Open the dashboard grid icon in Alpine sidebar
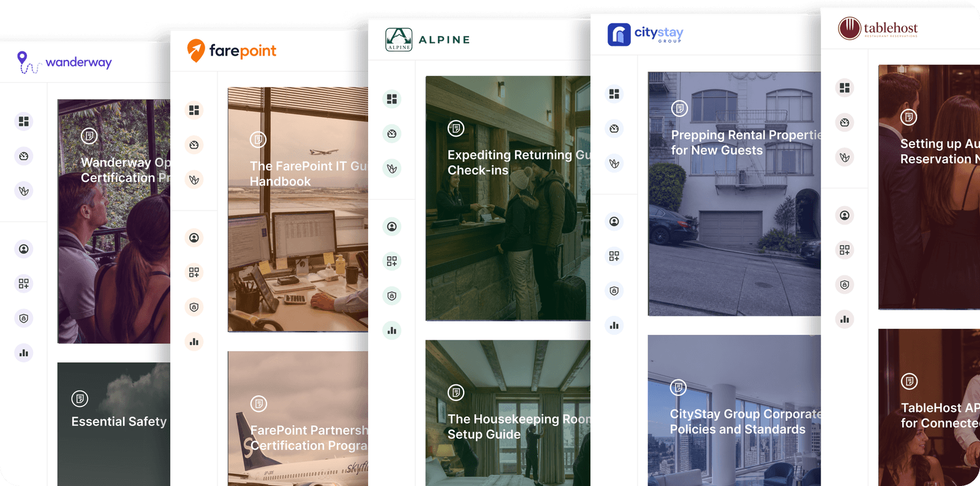Screen dimensions: 980x486 pyautogui.click(x=392, y=99)
